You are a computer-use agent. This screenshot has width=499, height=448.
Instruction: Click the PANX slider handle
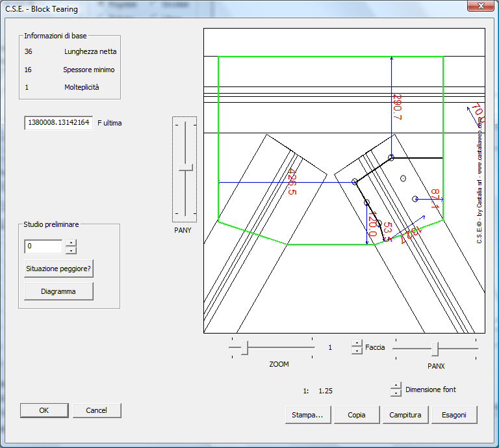pyautogui.click(x=435, y=349)
